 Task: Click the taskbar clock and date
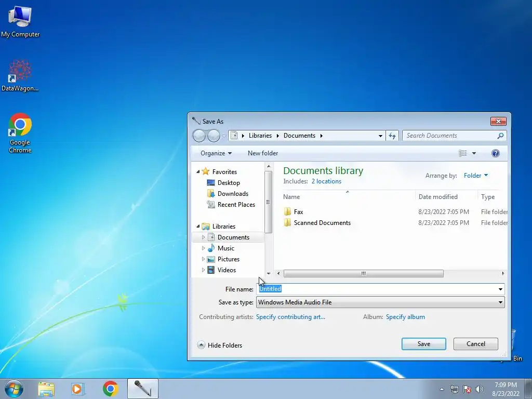tap(506, 389)
